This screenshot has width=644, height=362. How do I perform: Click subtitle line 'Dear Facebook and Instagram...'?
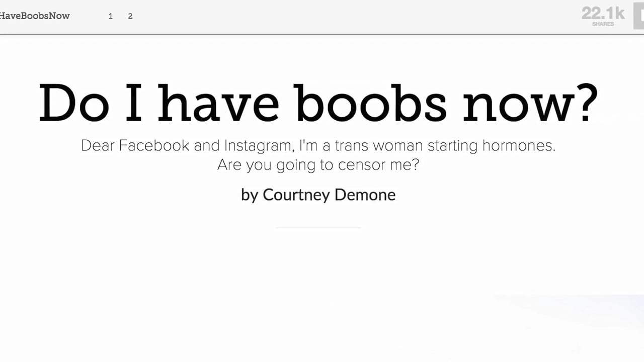click(318, 146)
